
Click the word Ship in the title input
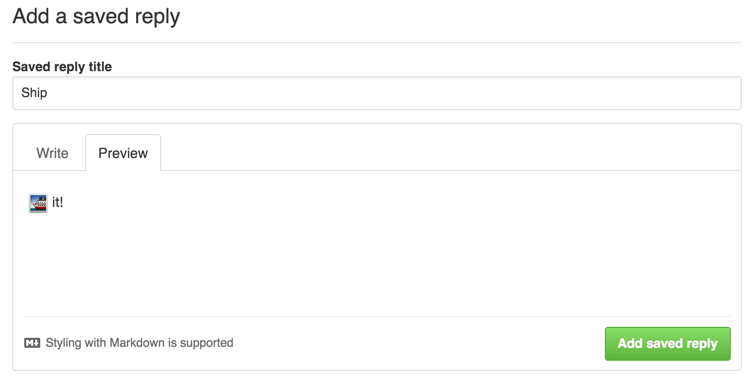(34, 93)
